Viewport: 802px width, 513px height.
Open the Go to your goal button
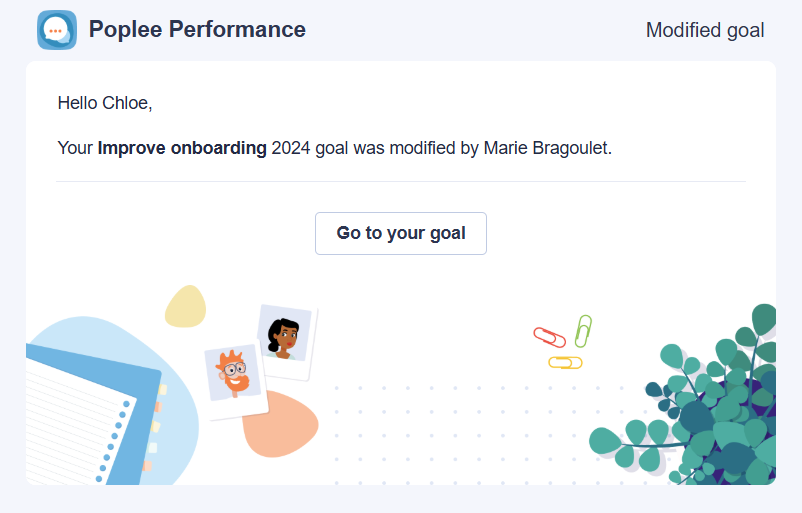pyautogui.click(x=400, y=233)
